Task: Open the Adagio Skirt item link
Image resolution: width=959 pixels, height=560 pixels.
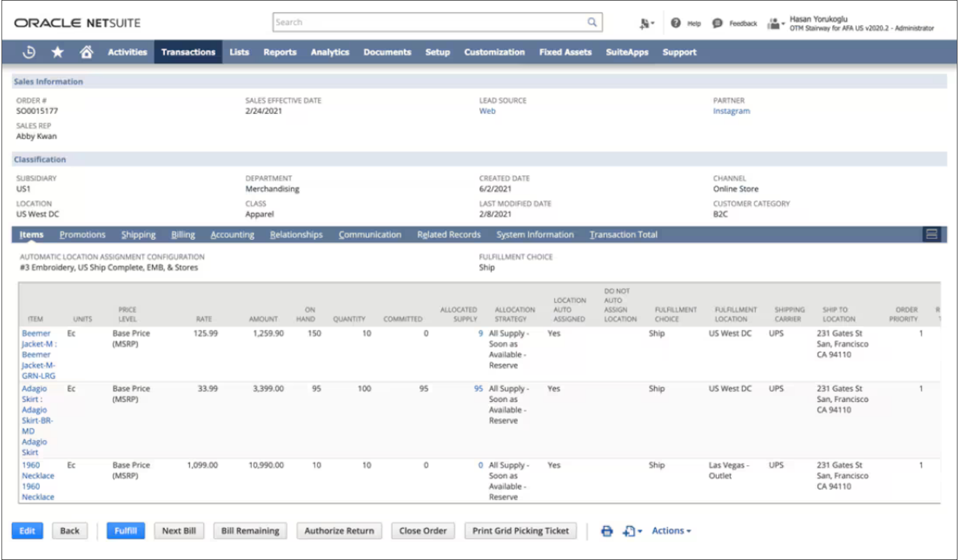Action: pyautogui.click(x=37, y=420)
